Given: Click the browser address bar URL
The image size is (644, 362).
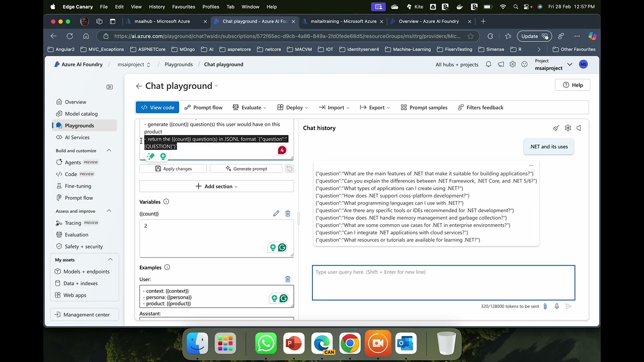Looking at the screenshot, I should (x=287, y=36).
